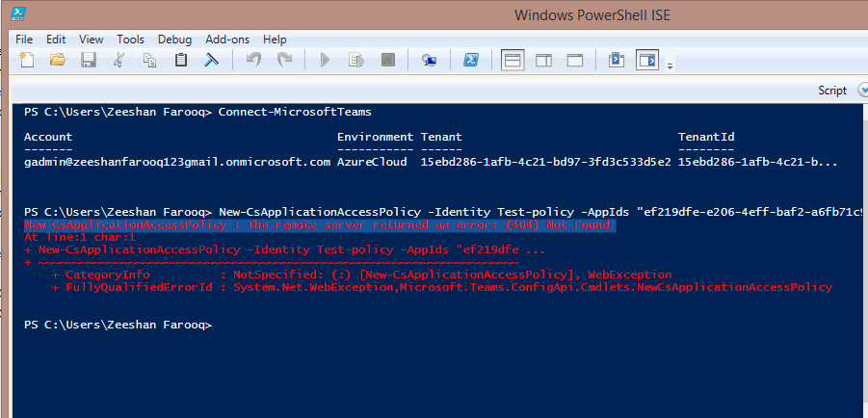The image size is (868, 418).
Task: Open the Help menu
Action: point(275,39)
